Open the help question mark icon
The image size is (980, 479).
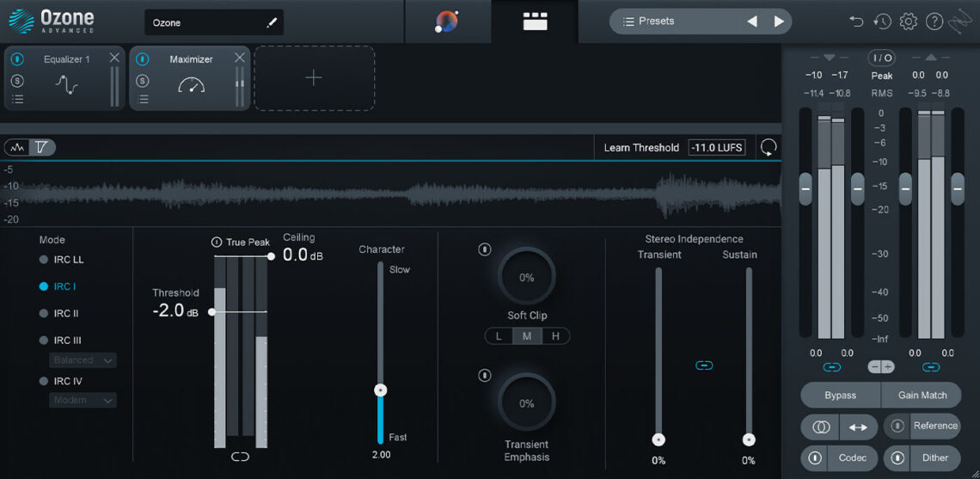pyautogui.click(x=934, y=21)
